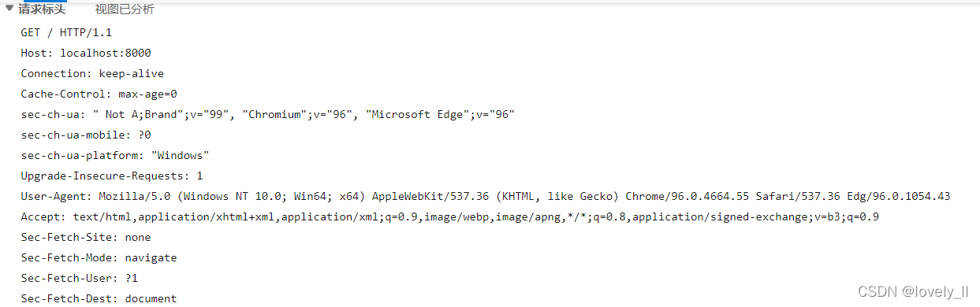Select the Sec-Fetch-Site: none header
The height and width of the screenshot is (307, 980).
point(86,237)
